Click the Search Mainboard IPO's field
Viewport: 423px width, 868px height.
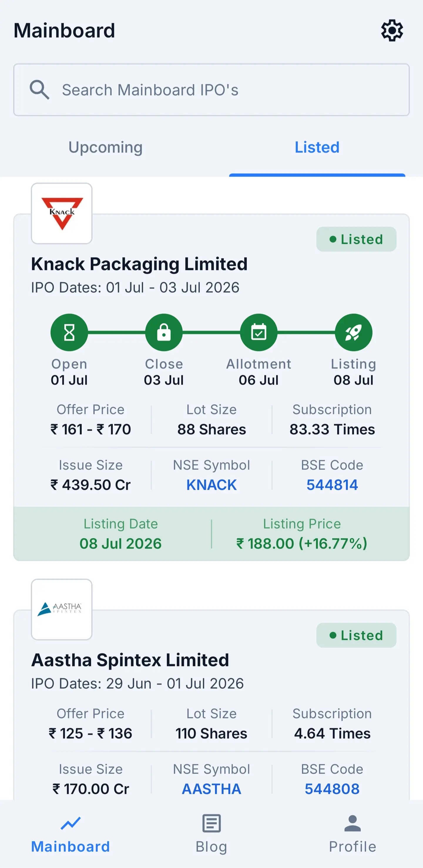click(x=211, y=90)
